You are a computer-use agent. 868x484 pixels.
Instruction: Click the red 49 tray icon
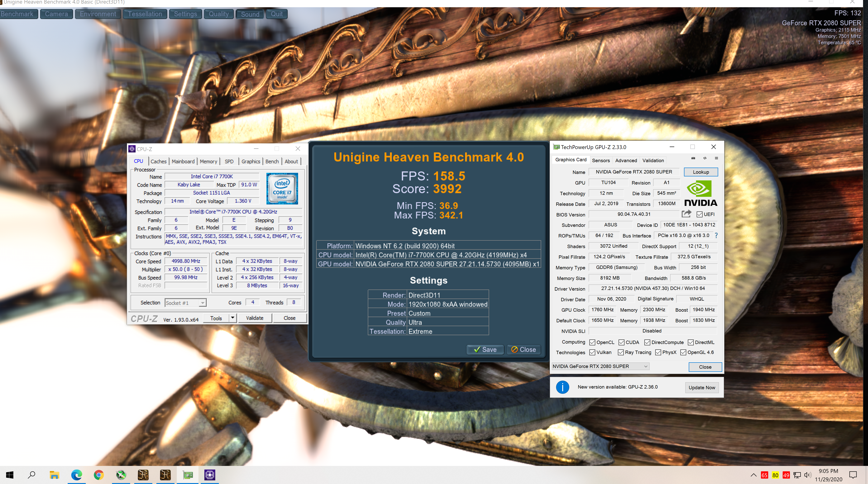tap(786, 475)
